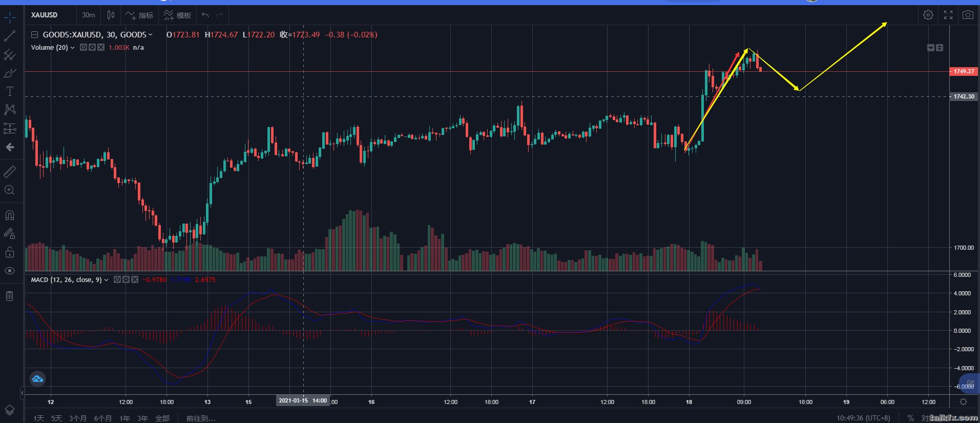The height and width of the screenshot is (423, 980).
Task: Select the 6个月 time range
Action: [x=103, y=418]
